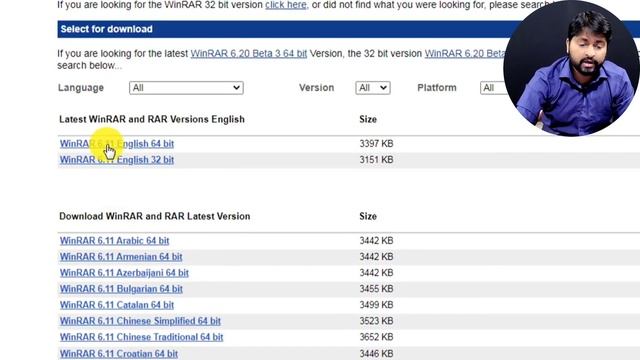Screen dimensions: 640x360
Task: Download WinRAR 6.11 Chinese Traditional 64 bit
Action: pos(141,337)
